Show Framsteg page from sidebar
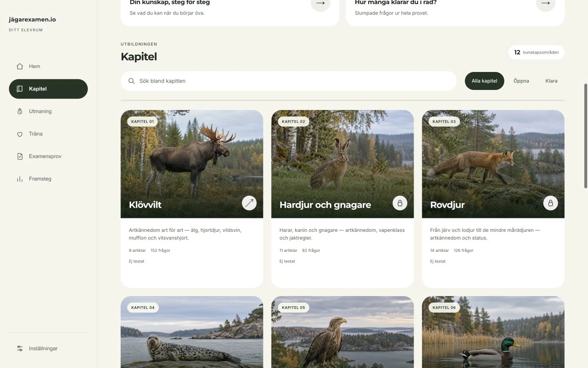The height and width of the screenshot is (368, 588). [48, 179]
